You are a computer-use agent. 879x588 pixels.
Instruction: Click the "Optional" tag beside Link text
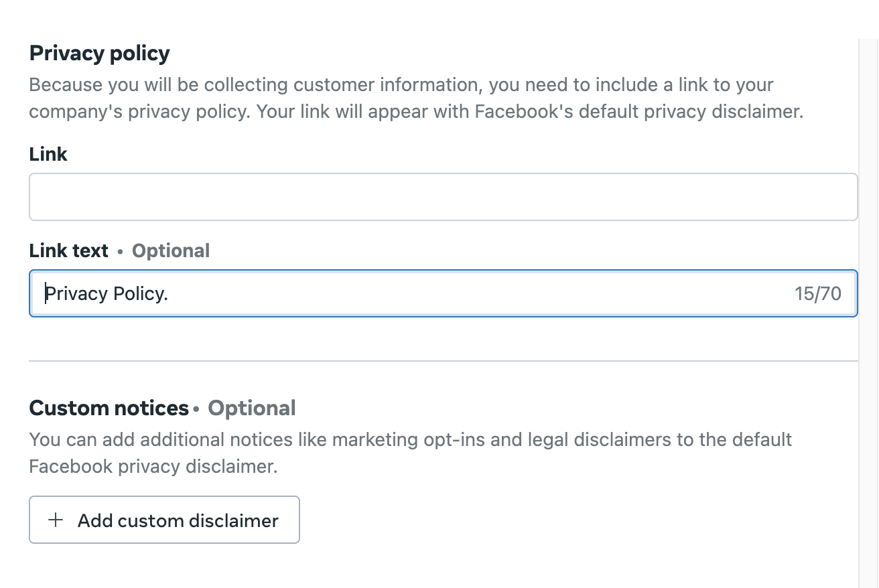[x=171, y=250]
